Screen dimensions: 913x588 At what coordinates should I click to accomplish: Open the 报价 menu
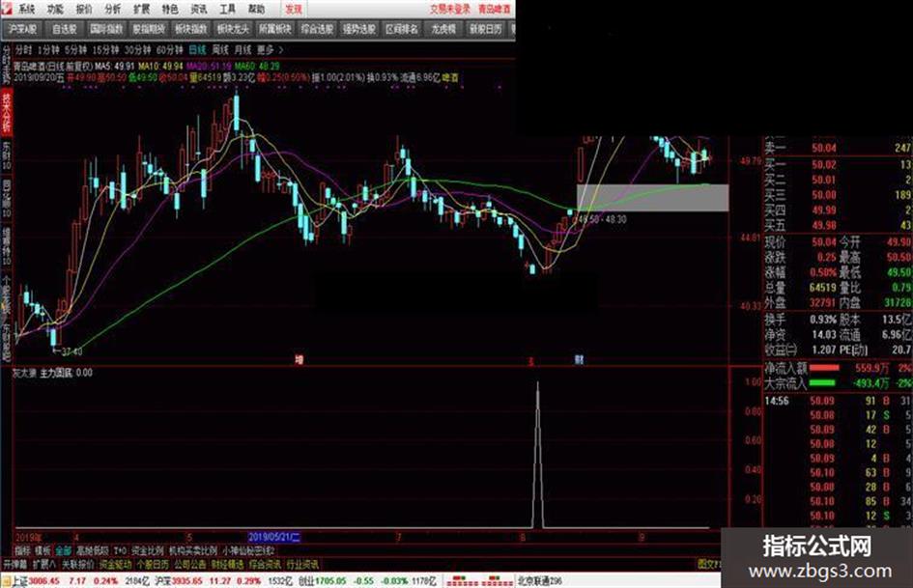[x=84, y=9]
